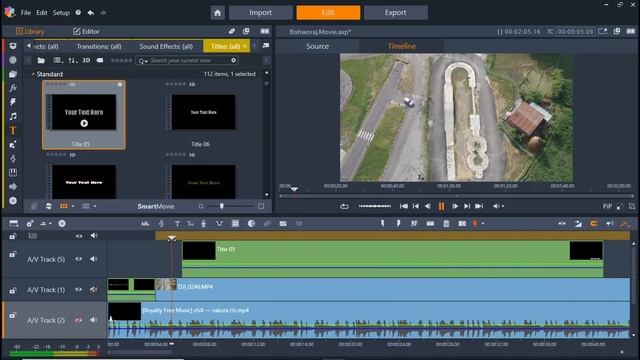The image size is (640, 360).
Task: Unmute audio on A/V Track (1)
Action: tap(93, 290)
